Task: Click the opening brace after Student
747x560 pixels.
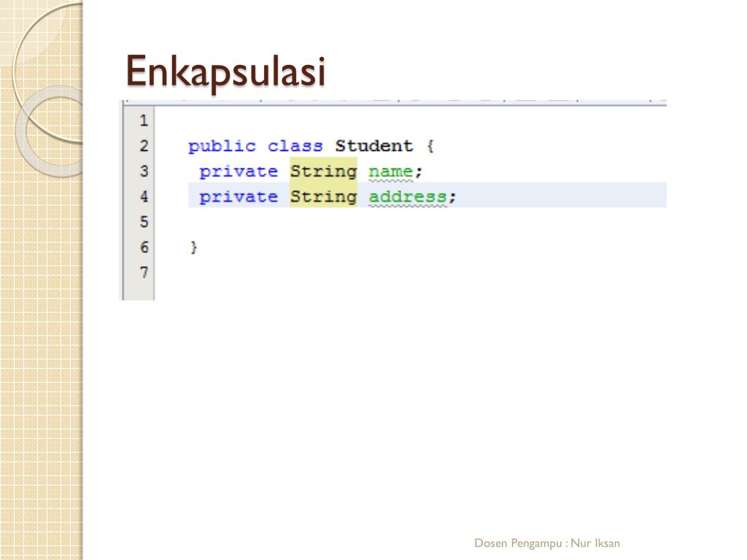Action: click(x=430, y=146)
